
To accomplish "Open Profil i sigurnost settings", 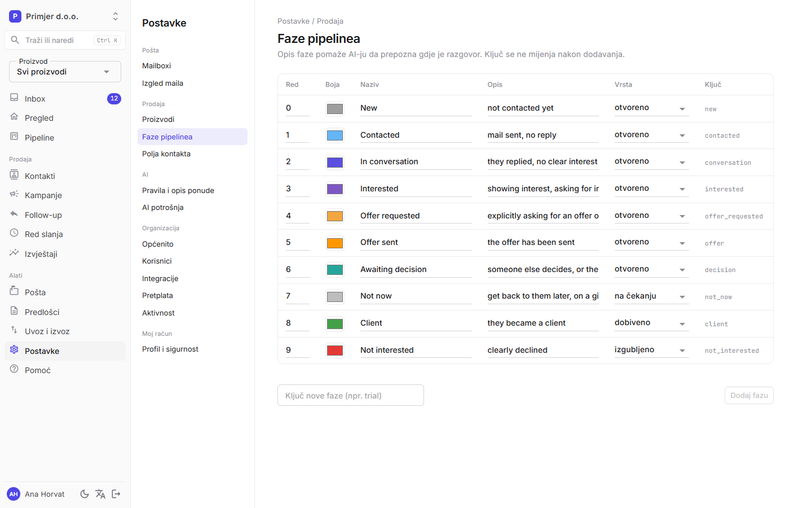I will tap(192, 349).
